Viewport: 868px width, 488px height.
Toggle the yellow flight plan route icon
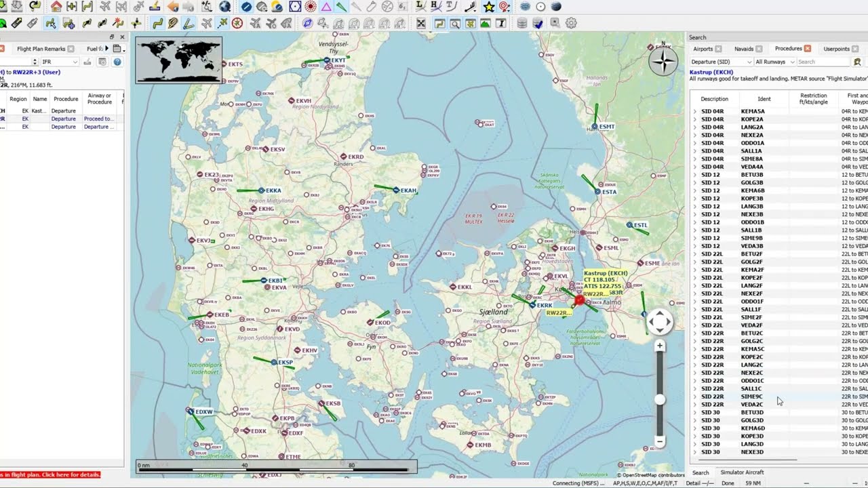(157, 23)
